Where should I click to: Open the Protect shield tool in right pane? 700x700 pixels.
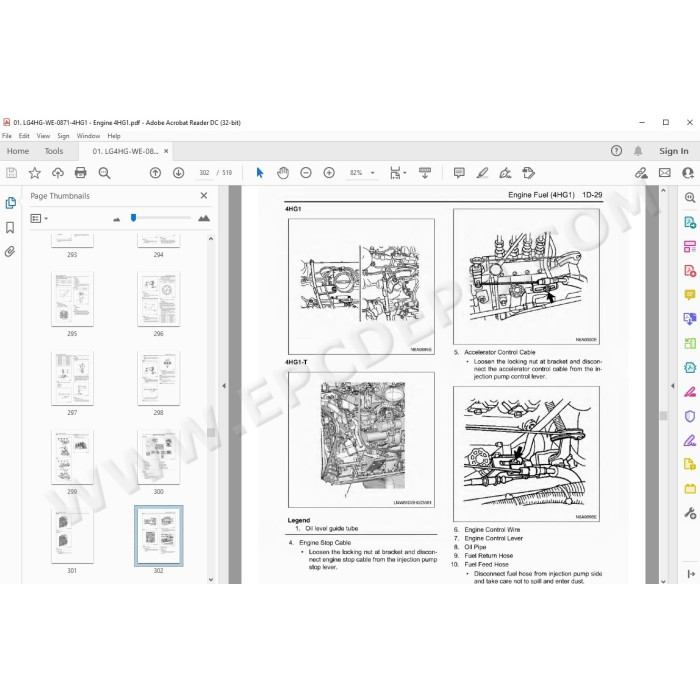point(690,416)
